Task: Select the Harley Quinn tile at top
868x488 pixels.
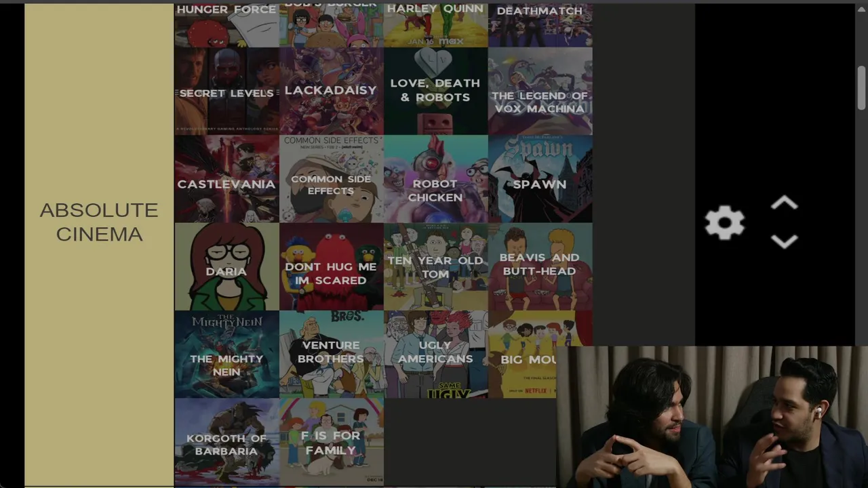Action: [435, 25]
